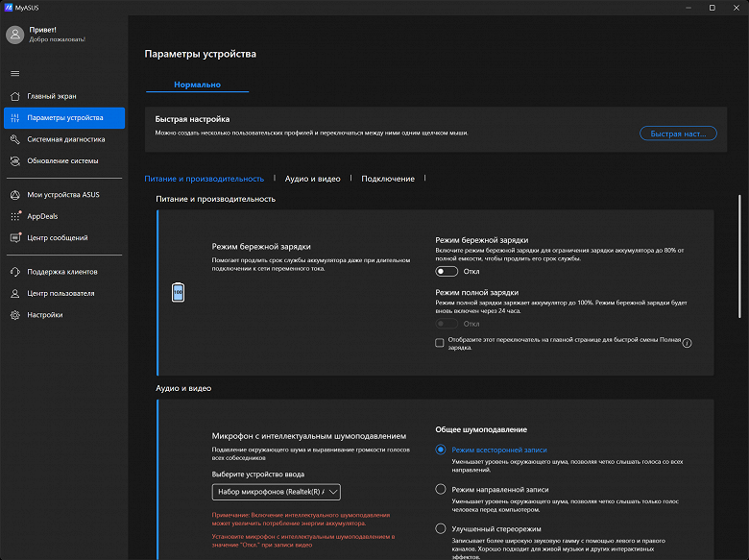Jump to Аудио и видео section link
The width and height of the screenshot is (749, 560).
[312, 179]
